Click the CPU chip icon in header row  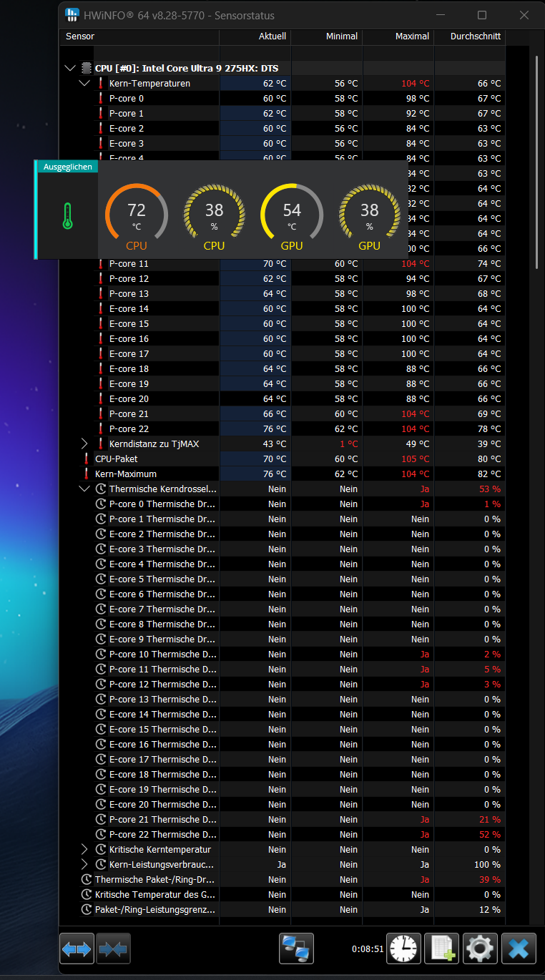click(87, 69)
